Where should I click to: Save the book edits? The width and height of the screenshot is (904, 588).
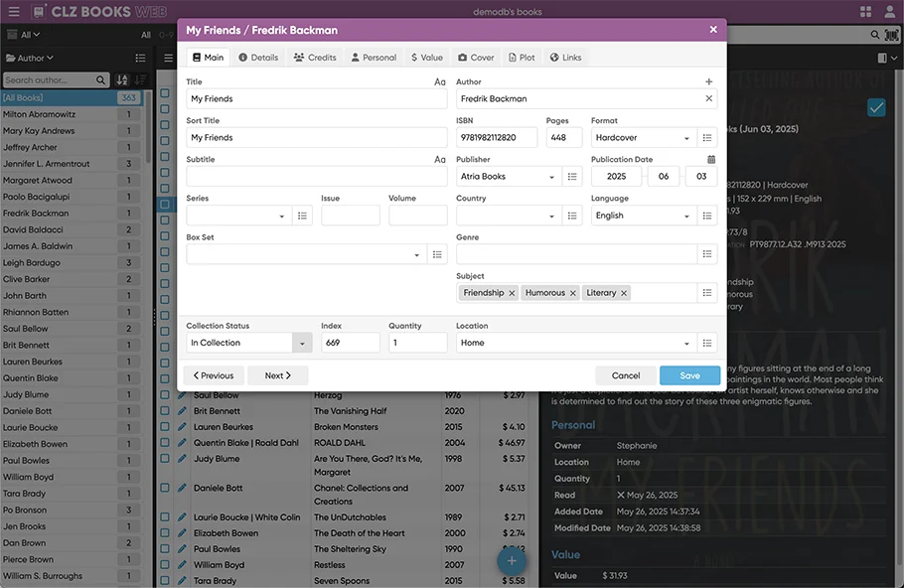pyautogui.click(x=690, y=375)
